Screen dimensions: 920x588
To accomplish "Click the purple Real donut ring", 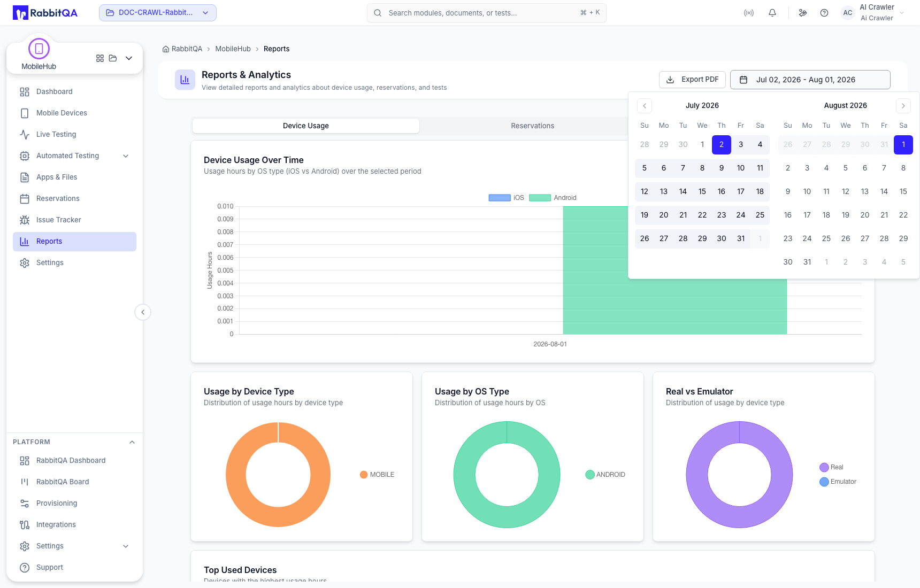I will click(697, 475).
